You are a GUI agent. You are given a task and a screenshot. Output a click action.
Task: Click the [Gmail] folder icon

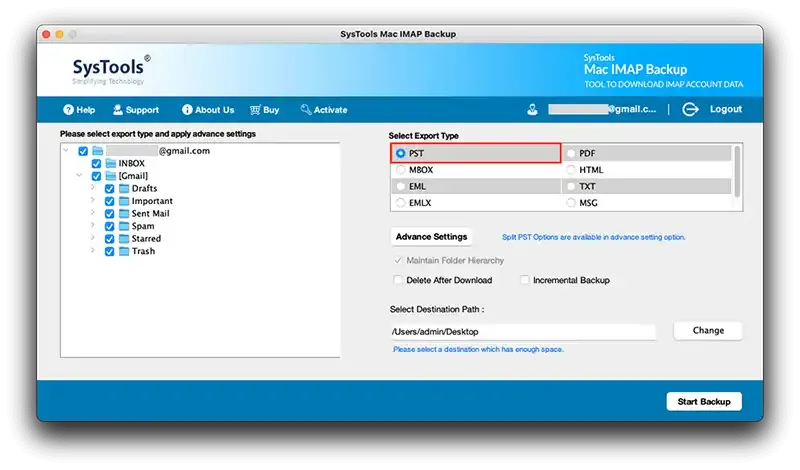(111, 176)
